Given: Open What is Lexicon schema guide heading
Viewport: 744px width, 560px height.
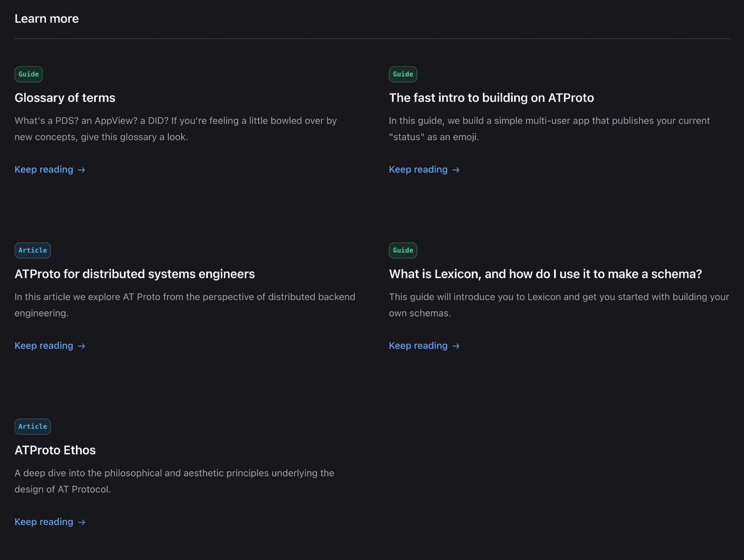Looking at the screenshot, I should 545,274.
